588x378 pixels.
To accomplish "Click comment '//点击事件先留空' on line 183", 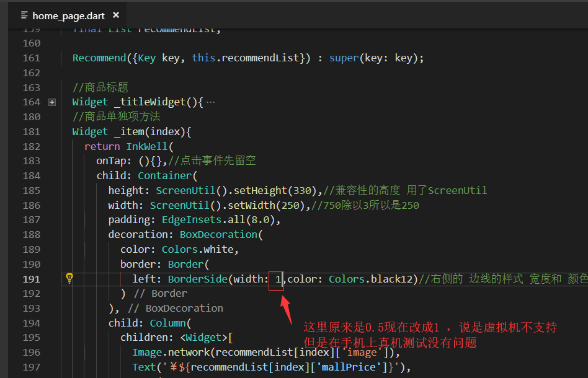I will tap(212, 160).
